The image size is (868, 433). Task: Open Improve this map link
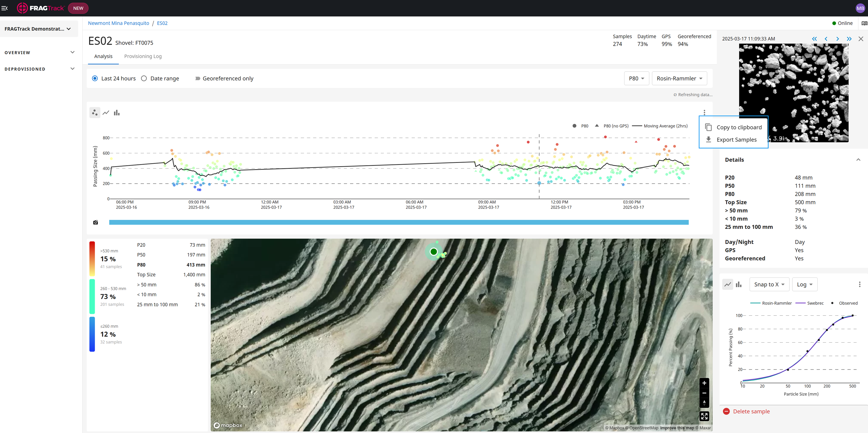click(x=677, y=428)
